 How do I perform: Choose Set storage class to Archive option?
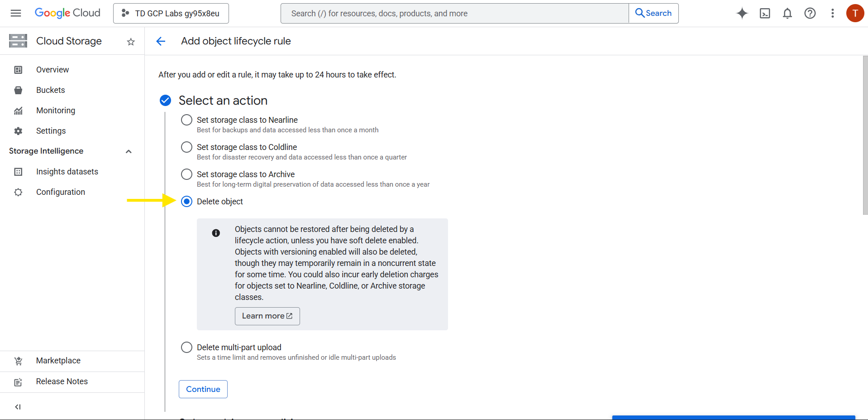point(186,174)
